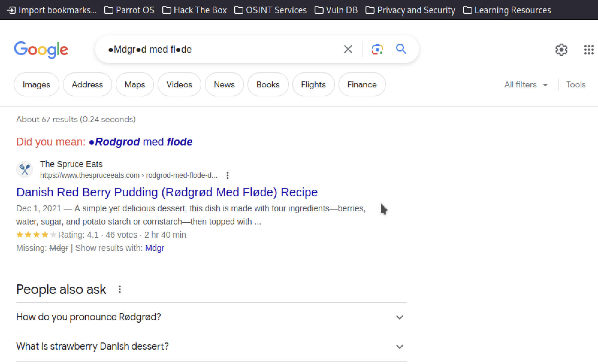Click the magnifying glass search icon
Screen dimensions: 598x364
click(401, 49)
